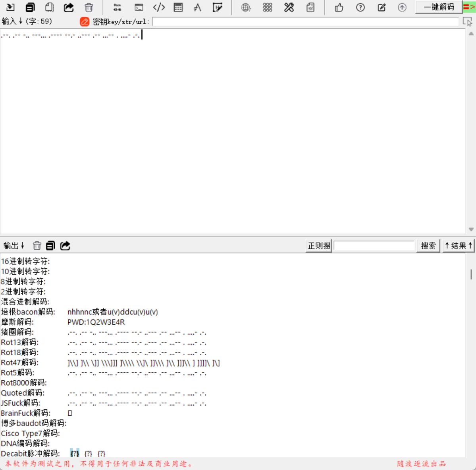Click the 一键解码 button
The width and height of the screenshot is (476, 470).
(x=439, y=7)
